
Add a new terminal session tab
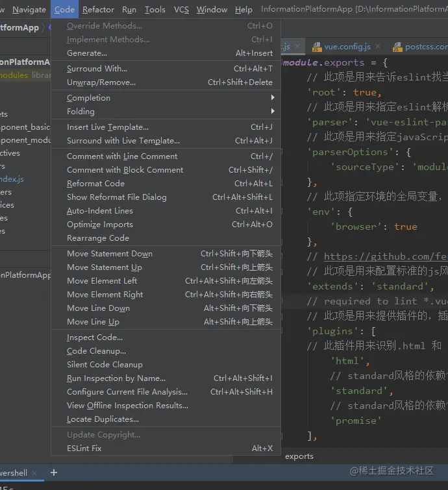[x=54, y=472]
